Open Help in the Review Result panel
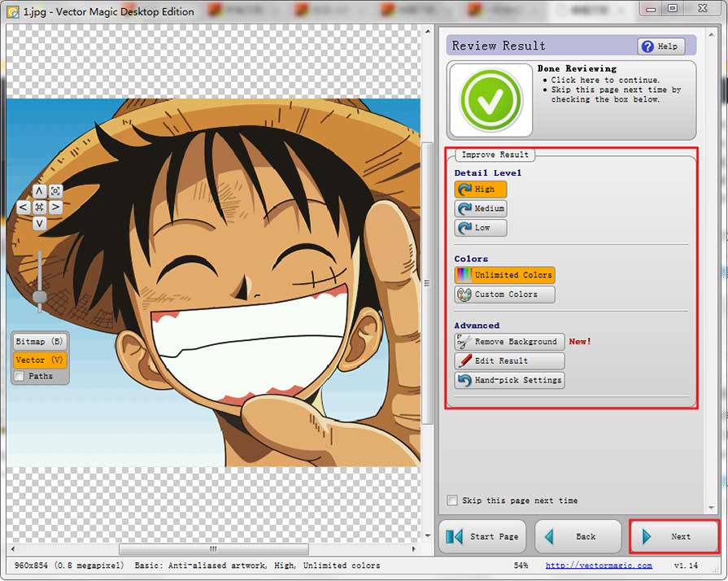The width and height of the screenshot is (728, 581). (x=660, y=46)
